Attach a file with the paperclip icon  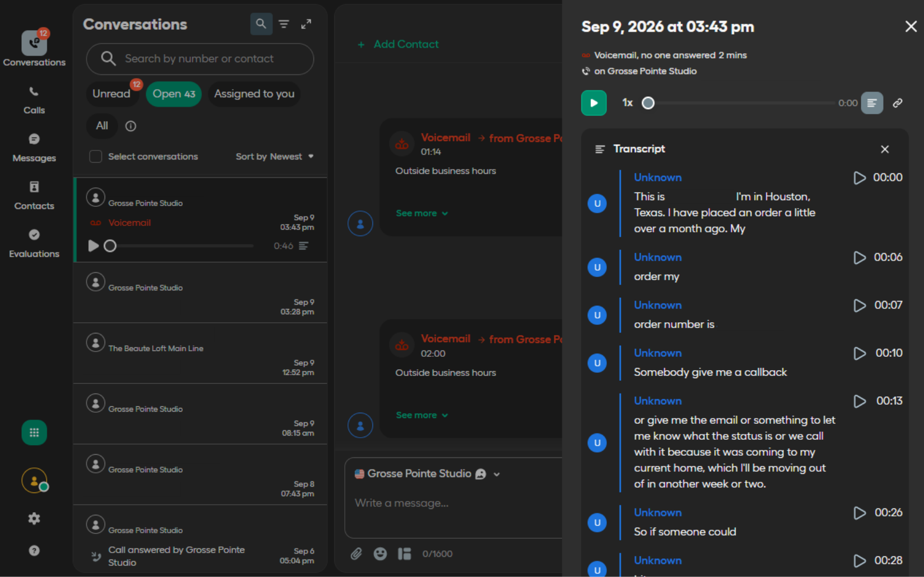[357, 554]
